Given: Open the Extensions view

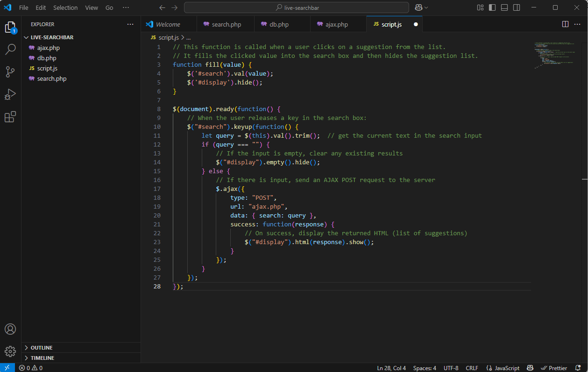Looking at the screenshot, I should pyautogui.click(x=10, y=117).
